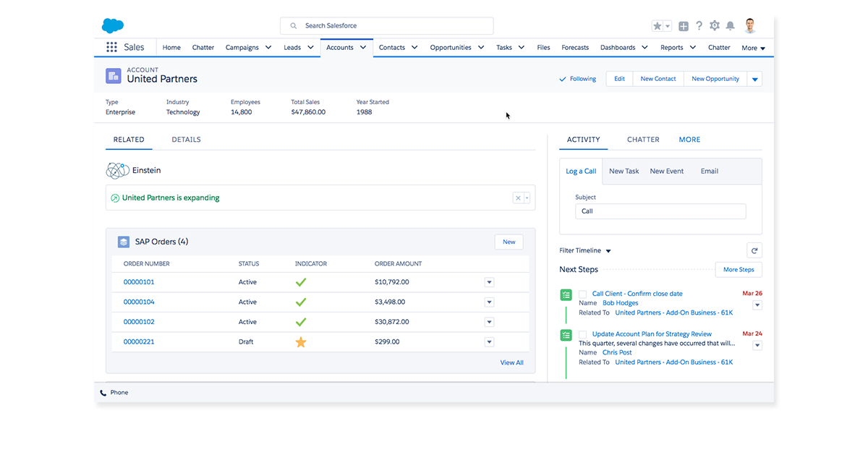Click the New Opportunity button
The image size is (868, 463).
coord(715,79)
